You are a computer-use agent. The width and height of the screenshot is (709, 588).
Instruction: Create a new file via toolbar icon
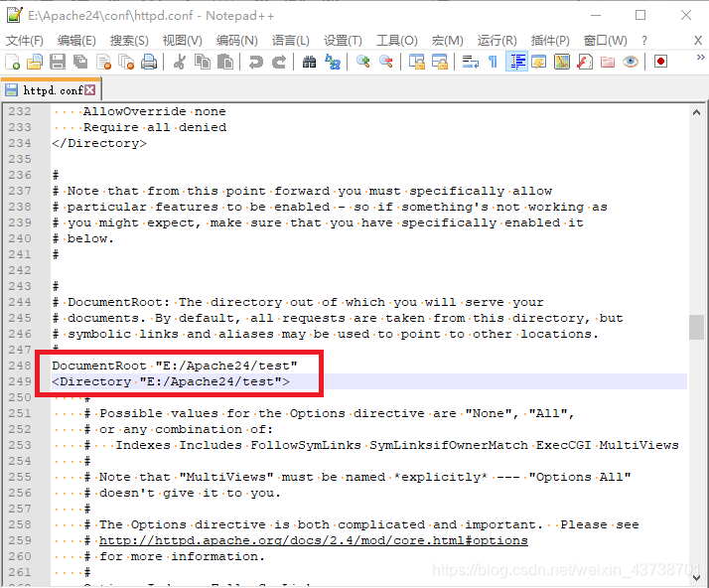pos(12,62)
